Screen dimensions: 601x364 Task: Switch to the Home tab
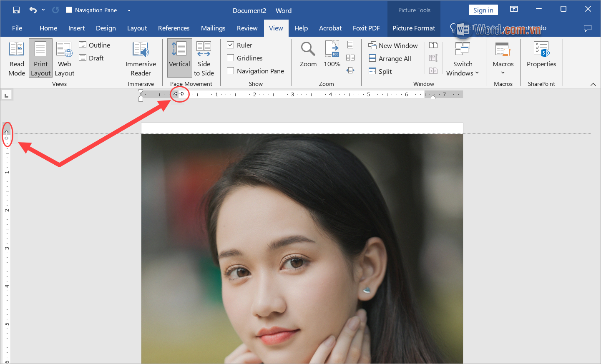48,28
